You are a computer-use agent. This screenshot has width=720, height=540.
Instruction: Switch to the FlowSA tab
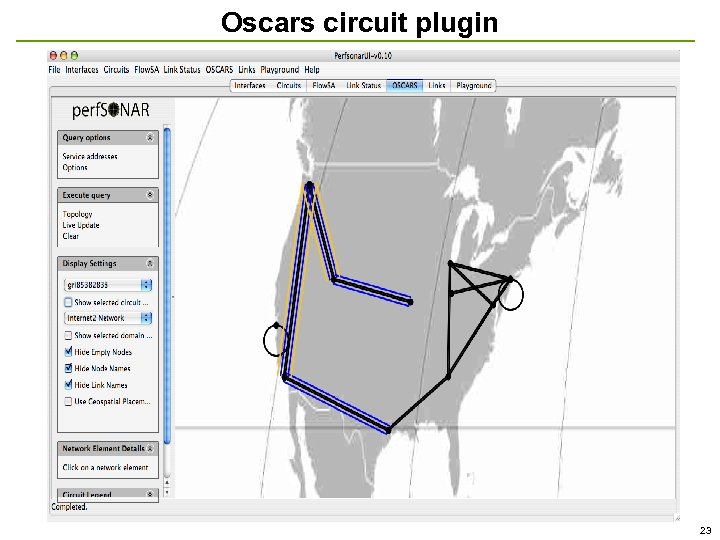pyautogui.click(x=324, y=85)
